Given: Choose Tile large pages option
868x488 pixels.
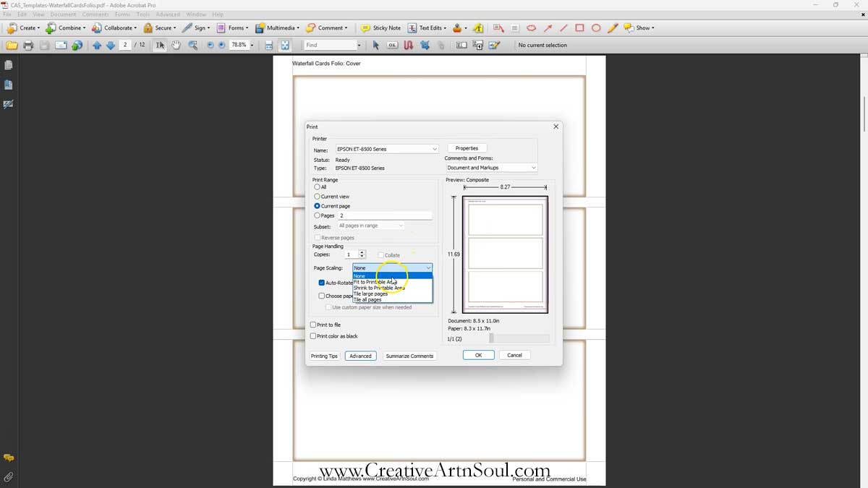Looking at the screenshot, I should point(392,294).
